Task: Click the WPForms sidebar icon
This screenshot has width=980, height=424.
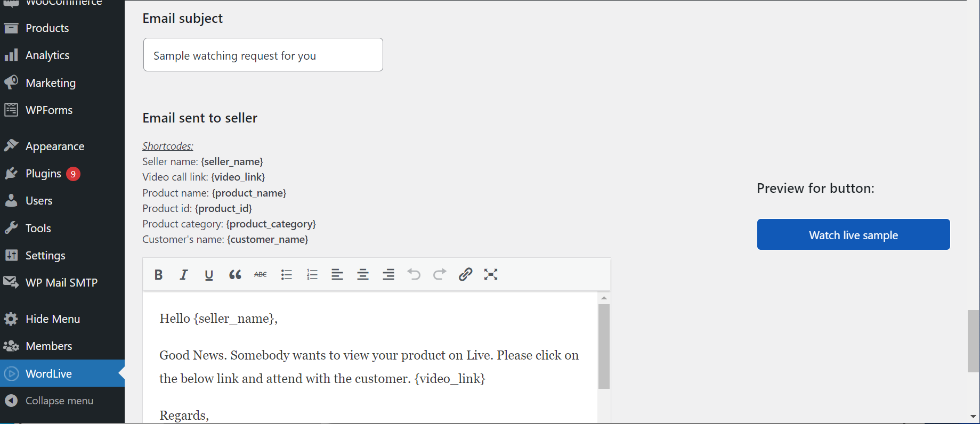Action: coord(11,110)
